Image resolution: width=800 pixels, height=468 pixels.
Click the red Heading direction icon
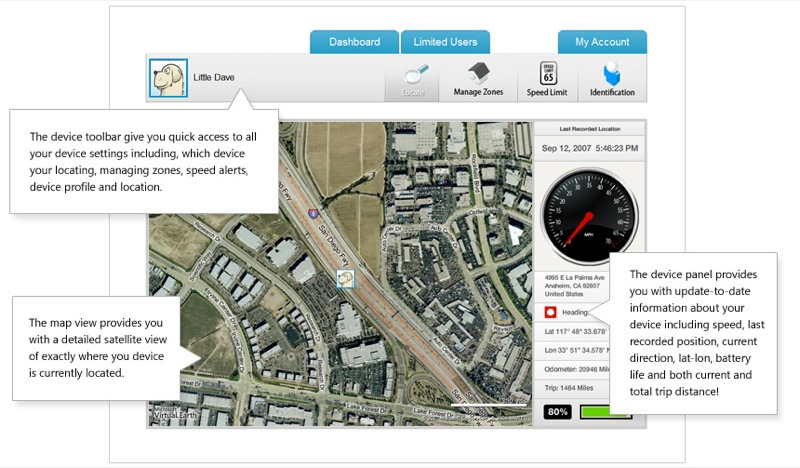point(550,312)
